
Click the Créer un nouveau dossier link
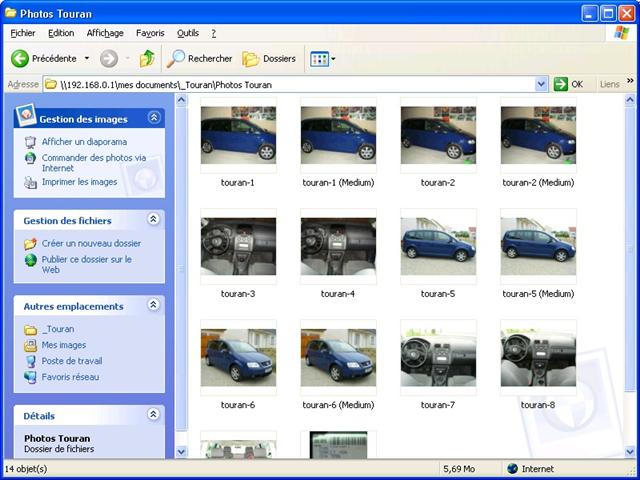pos(91,243)
